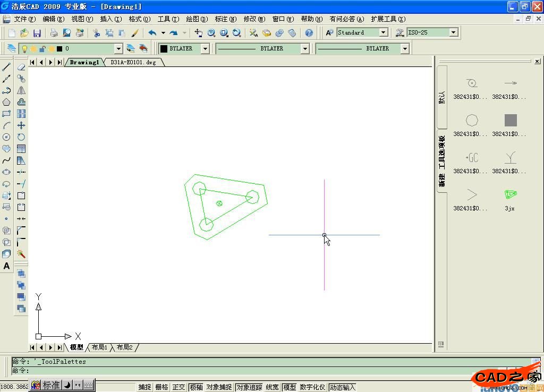The height and width of the screenshot is (392, 544).
Task: Switch to D31A-E0101.dwg drawing tab
Action: [133, 62]
